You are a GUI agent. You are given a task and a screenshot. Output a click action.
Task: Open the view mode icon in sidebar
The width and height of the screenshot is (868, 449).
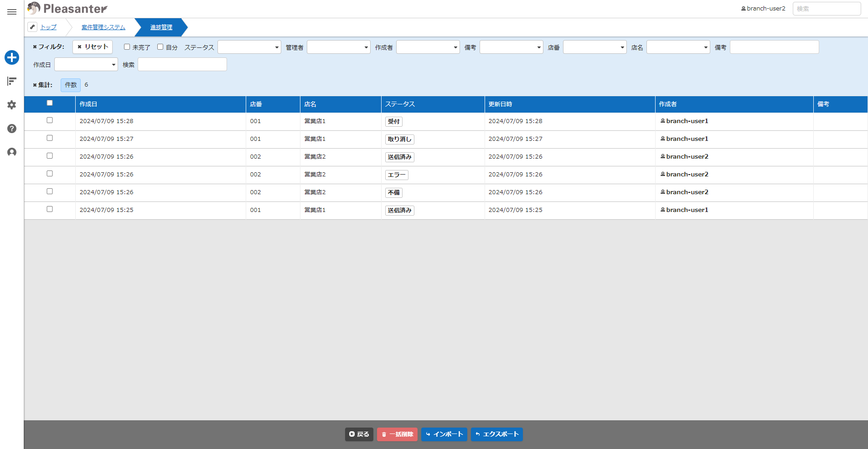pos(12,81)
